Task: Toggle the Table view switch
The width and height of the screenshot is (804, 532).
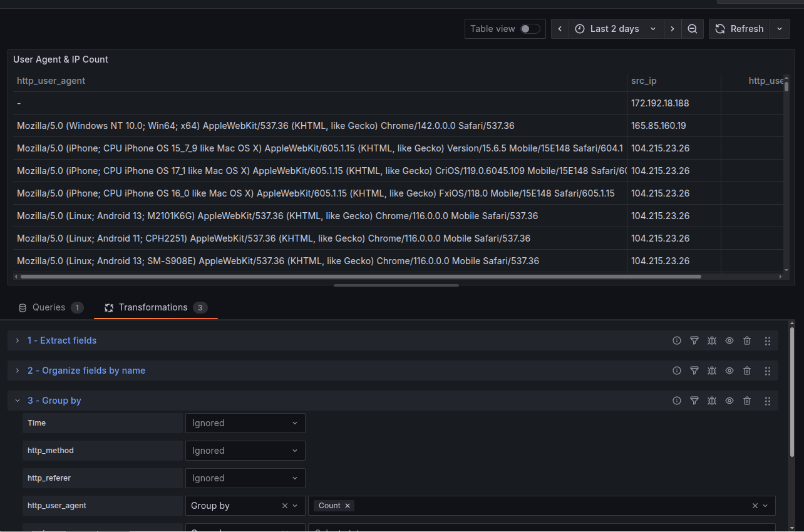Action: pyautogui.click(x=530, y=29)
